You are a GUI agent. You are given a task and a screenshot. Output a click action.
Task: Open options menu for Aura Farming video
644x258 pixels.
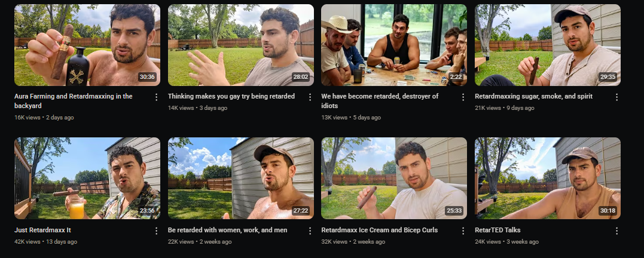pyautogui.click(x=156, y=97)
